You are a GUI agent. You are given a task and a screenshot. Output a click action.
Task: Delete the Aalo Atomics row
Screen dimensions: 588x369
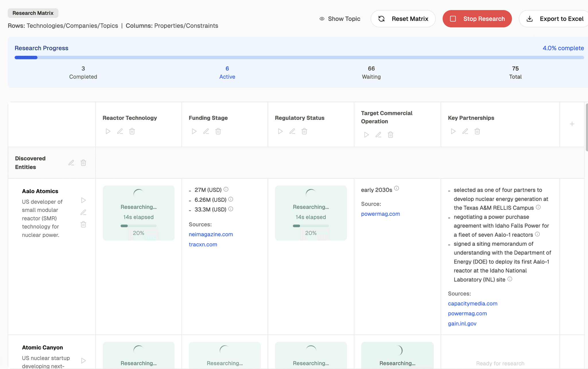[83, 224]
